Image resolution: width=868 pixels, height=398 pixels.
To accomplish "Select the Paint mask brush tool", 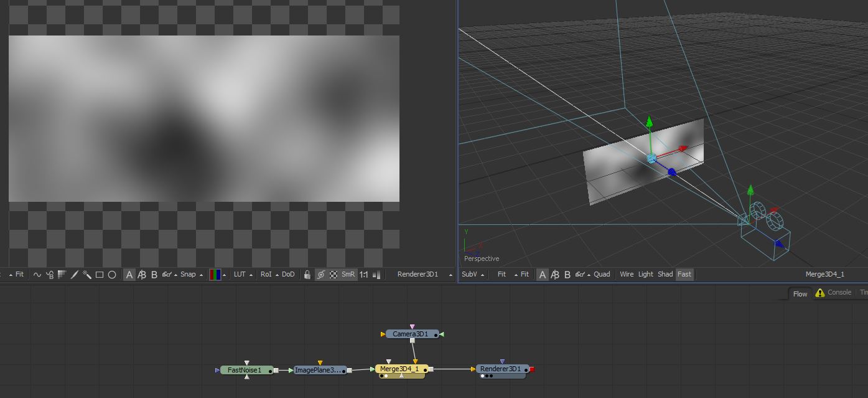I will coord(75,274).
